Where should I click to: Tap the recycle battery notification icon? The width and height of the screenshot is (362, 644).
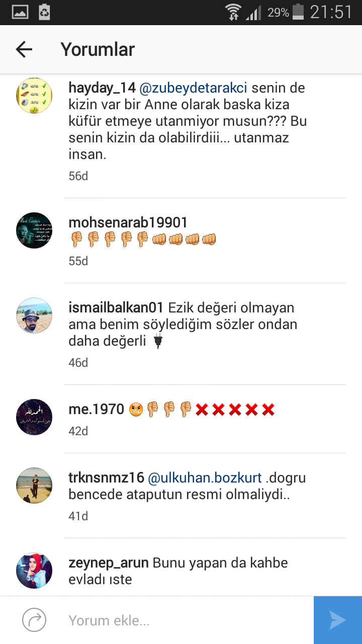(44, 12)
